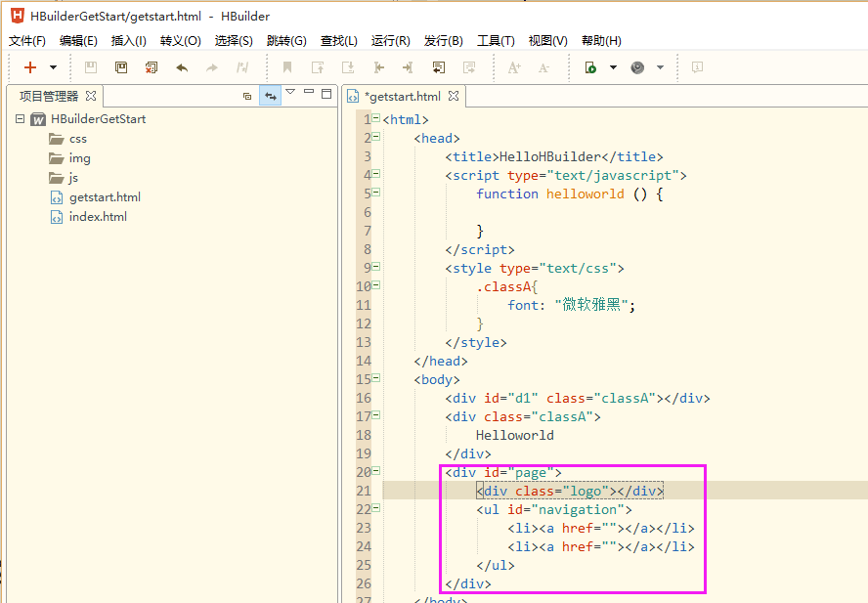Open the browser preview dropdown arrow
Viewport: 868px width, 603px height.
point(661,67)
